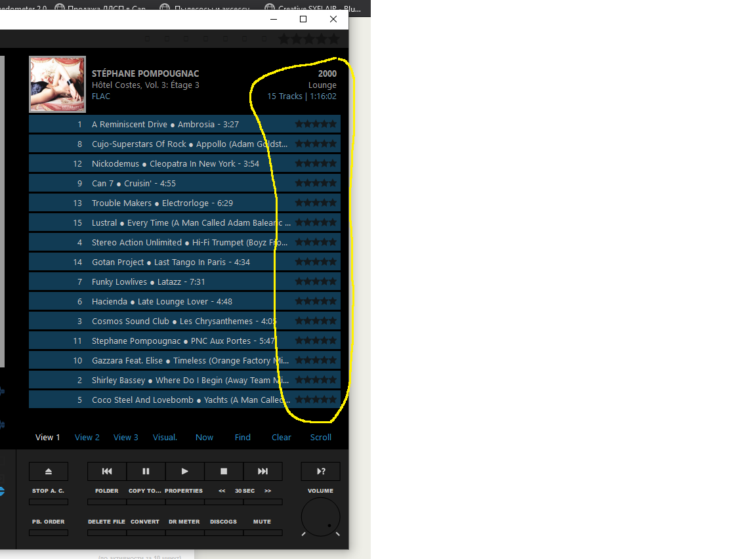The height and width of the screenshot is (559, 756).
Task: Click the volume knob
Action: [x=321, y=517]
